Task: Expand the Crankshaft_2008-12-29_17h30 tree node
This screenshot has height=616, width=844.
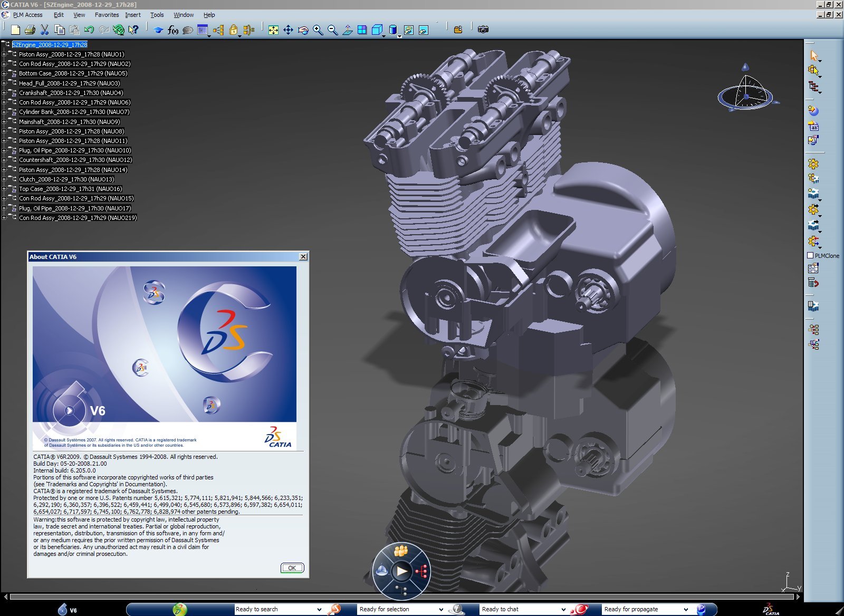Action: click(4, 93)
